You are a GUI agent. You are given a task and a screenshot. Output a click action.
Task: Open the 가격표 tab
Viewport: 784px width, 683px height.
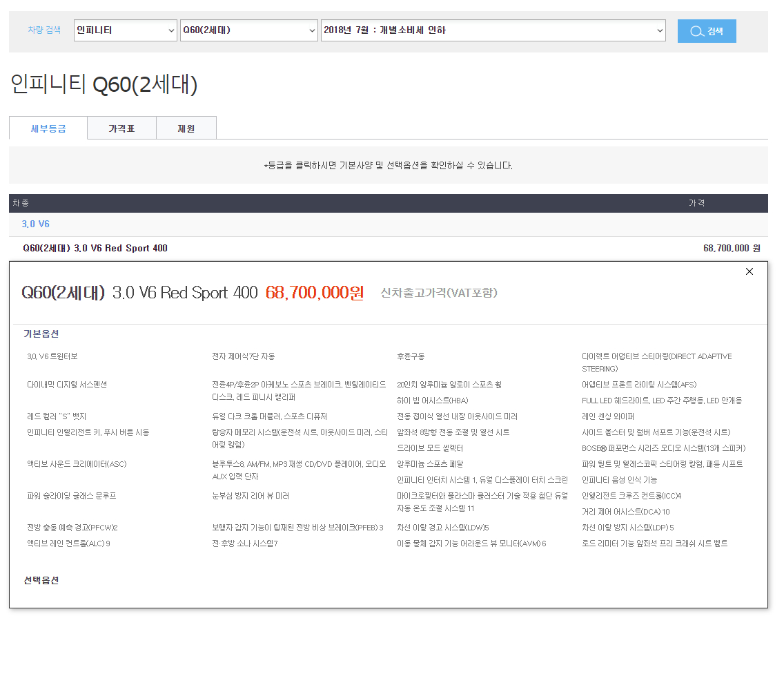121,128
